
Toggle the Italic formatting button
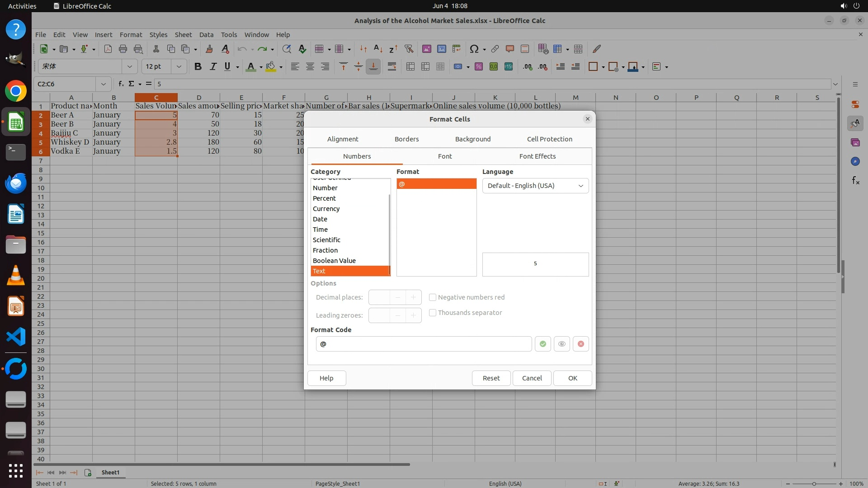click(x=212, y=67)
